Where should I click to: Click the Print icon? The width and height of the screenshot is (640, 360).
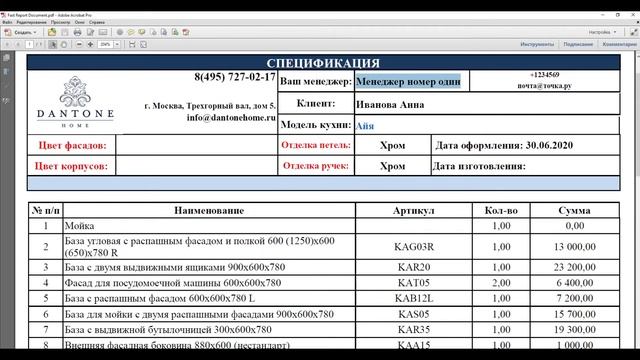click(78, 32)
